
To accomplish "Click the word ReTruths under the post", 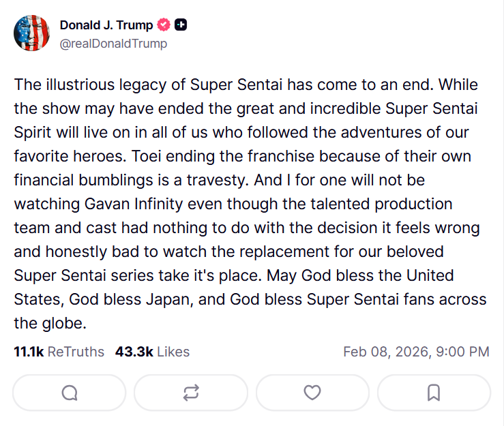I will point(76,352).
